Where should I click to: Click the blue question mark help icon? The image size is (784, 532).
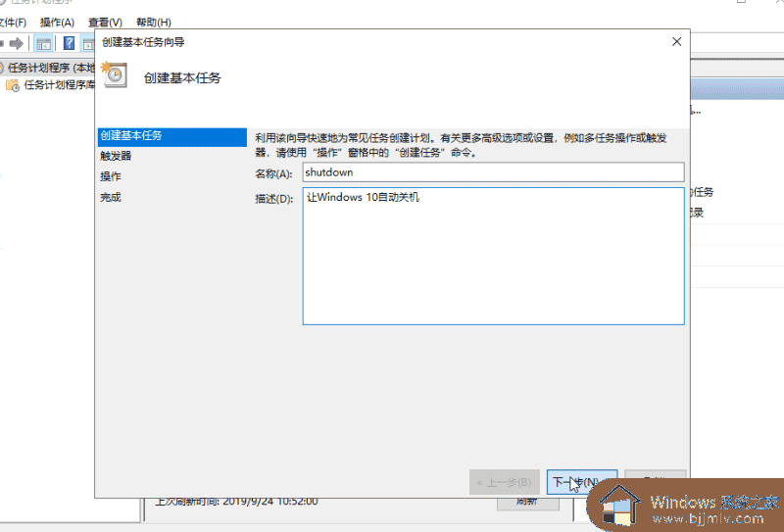(69, 44)
